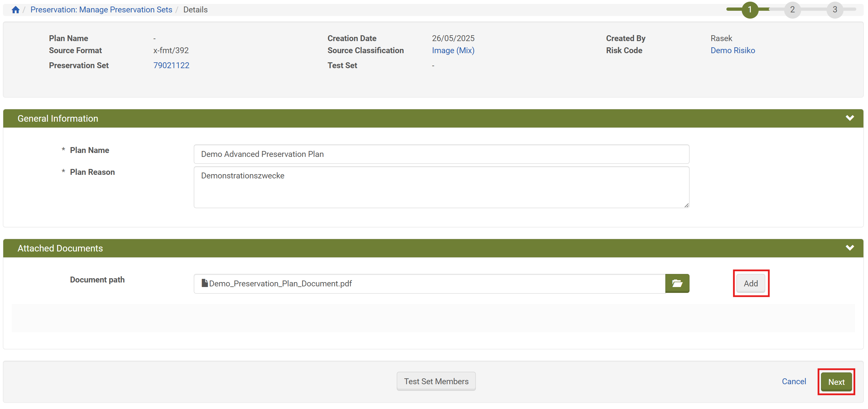The image size is (868, 409).
Task: Open the Image (Mix) classification link
Action: pos(453,51)
